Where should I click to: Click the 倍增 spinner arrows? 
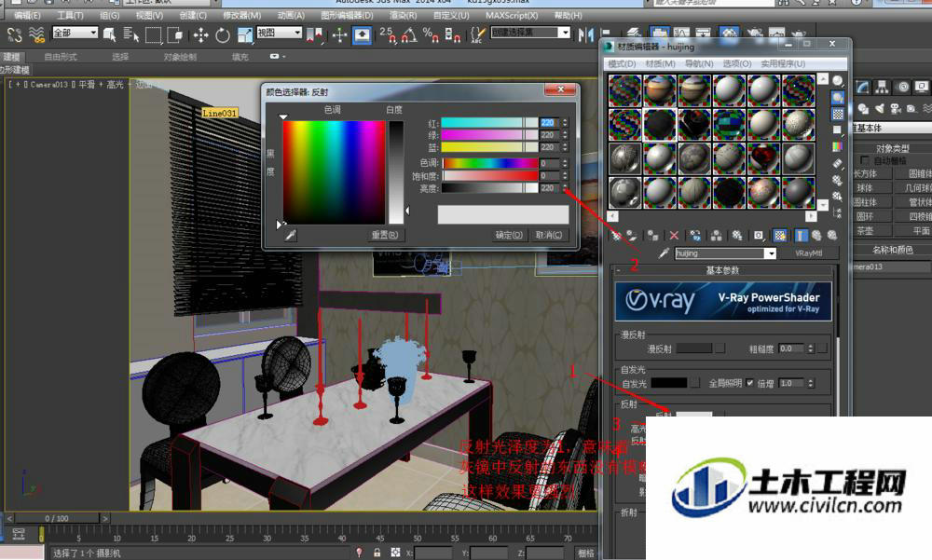pos(811,384)
